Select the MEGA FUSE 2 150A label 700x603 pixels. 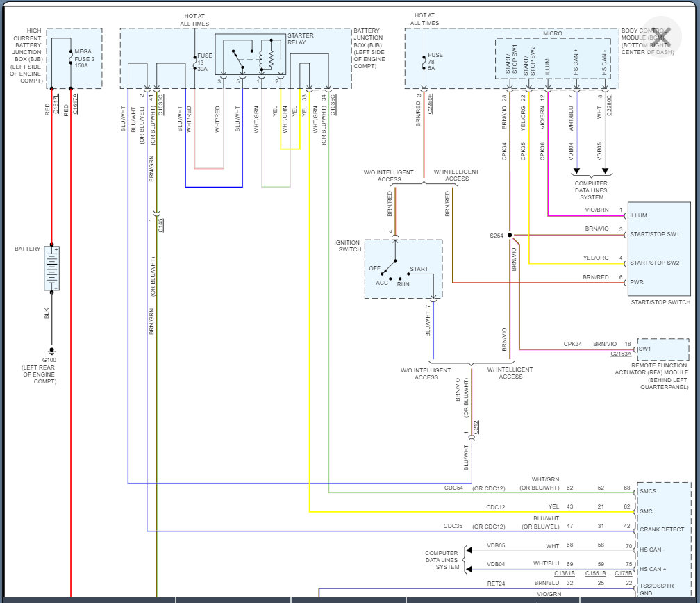pyautogui.click(x=85, y=58)
